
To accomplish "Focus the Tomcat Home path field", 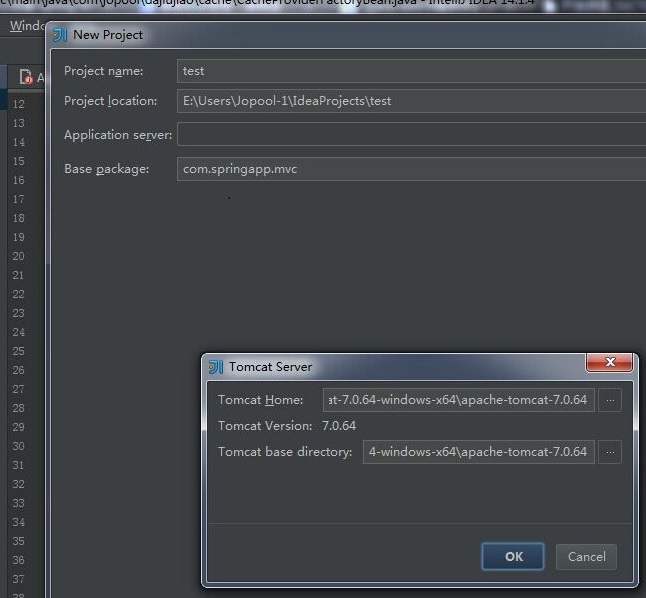I will click(x=459, y=400).
